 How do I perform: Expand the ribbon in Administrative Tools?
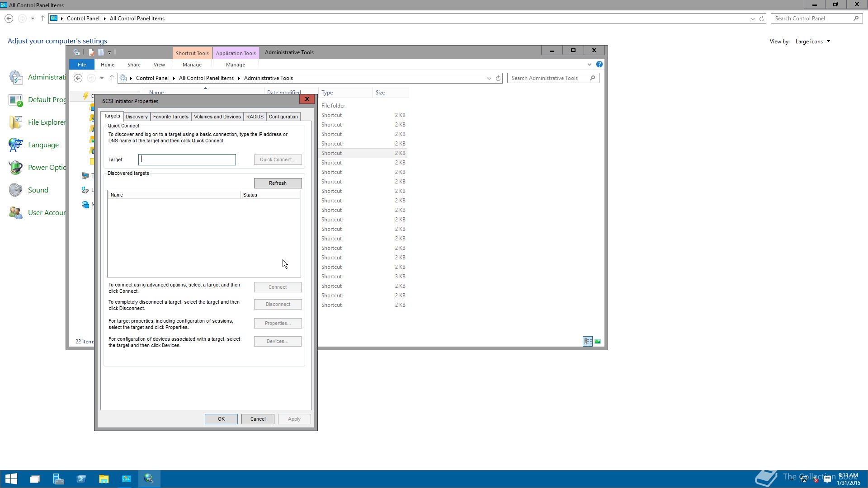point(590,65)
